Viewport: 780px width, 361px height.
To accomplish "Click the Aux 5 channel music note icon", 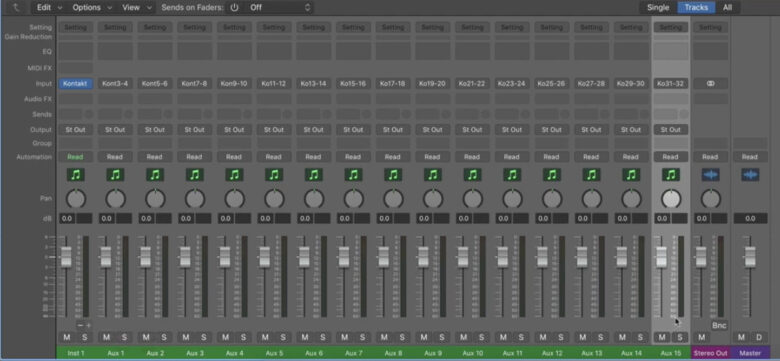I will coord(274,175).
